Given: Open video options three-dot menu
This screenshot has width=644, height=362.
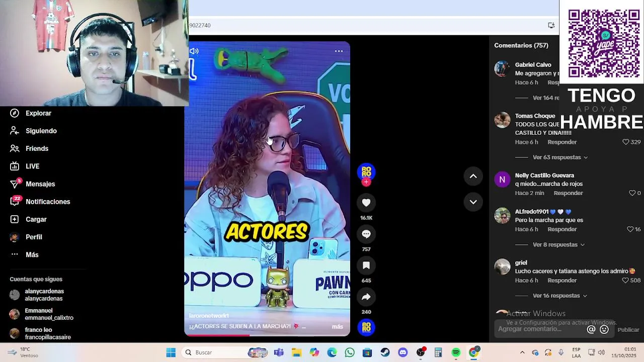Looking at the screenshot, I should pos(339,51).
